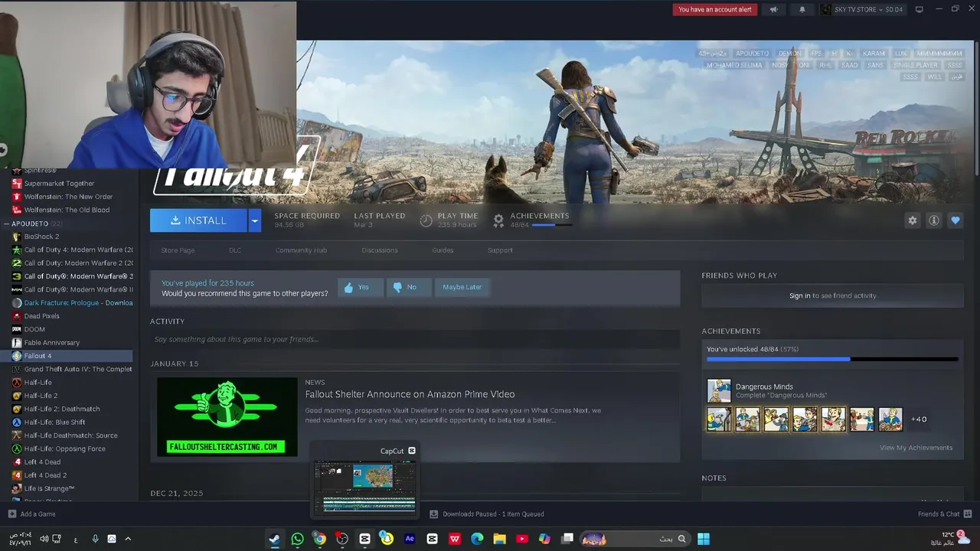Open the DLC tab
This screenshot has height=551, width=980.
click(x=235, y=250)
